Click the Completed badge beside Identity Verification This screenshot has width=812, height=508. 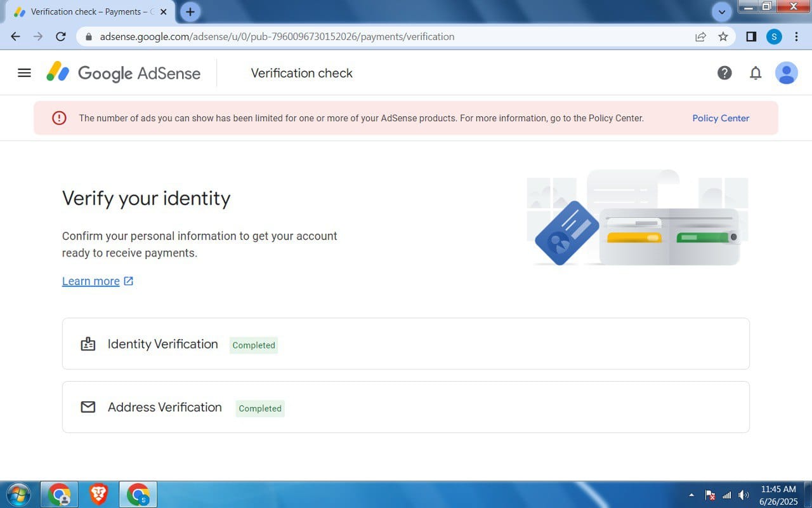point(254,345)
